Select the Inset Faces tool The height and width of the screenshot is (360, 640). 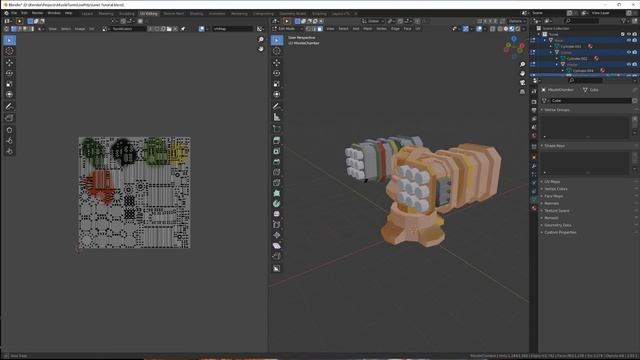click(x=277, y=151)
